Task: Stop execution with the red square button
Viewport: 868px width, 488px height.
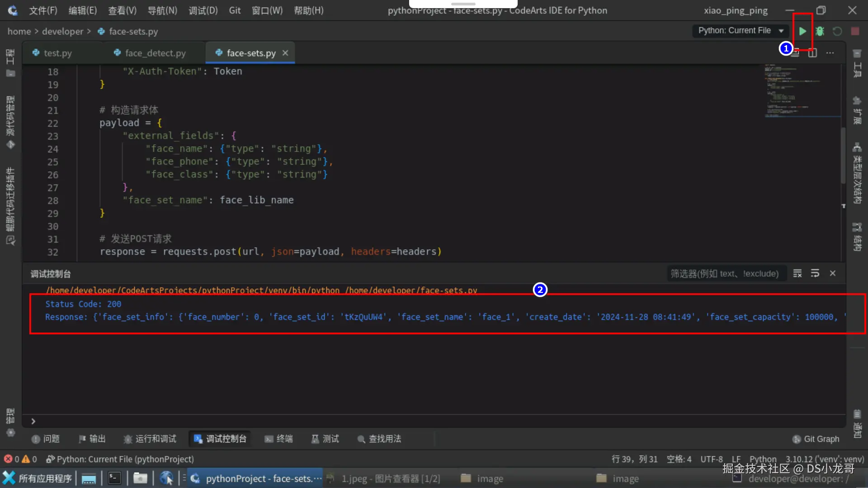Action: coord(855,31)
